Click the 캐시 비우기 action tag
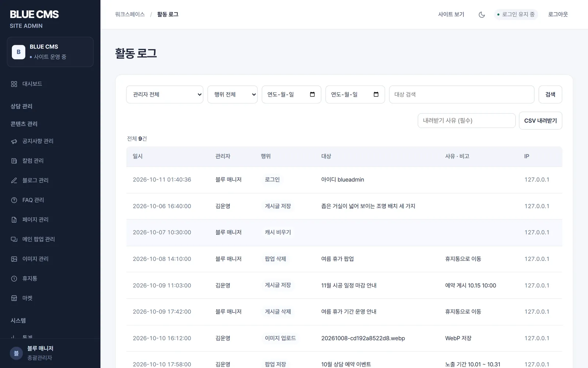 278,232
